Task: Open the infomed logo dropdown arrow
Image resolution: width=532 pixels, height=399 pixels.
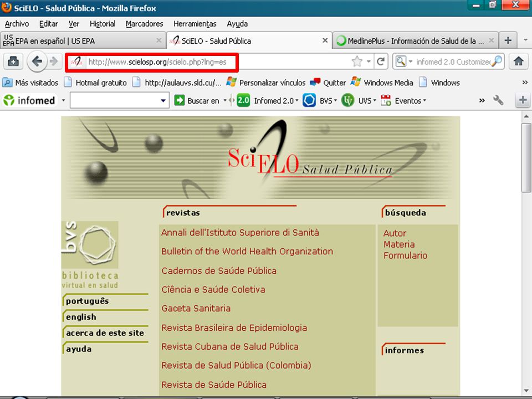Action: [63, 100]
